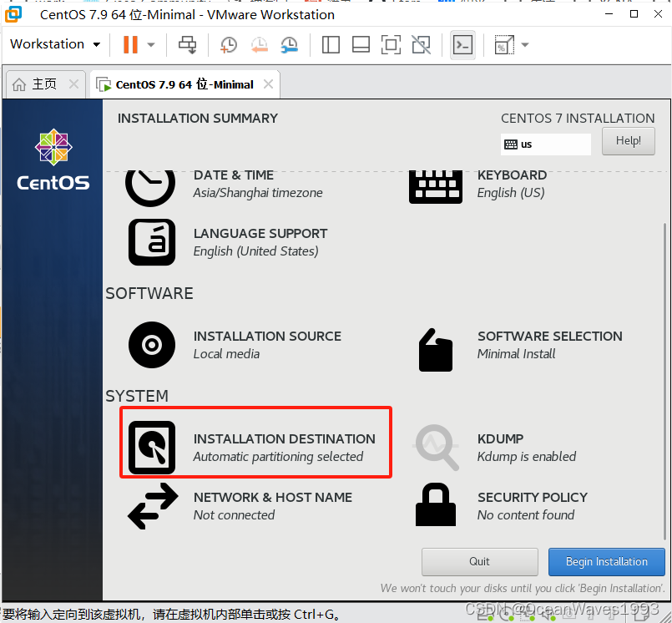Open the Installation Source disc icon
672x623 pixels.
tap(152, 345)
